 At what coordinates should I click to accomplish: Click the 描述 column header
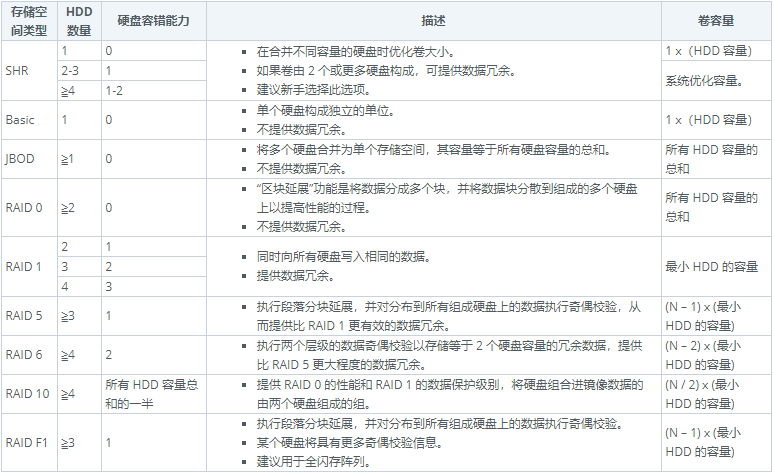[433, 21]
